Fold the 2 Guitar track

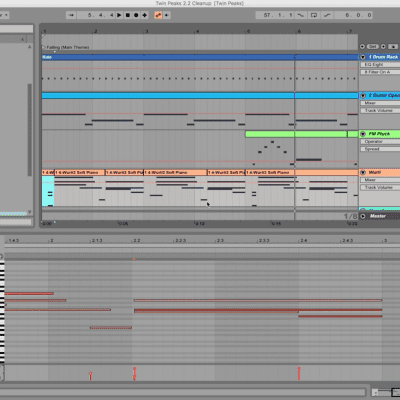point(363,96)
